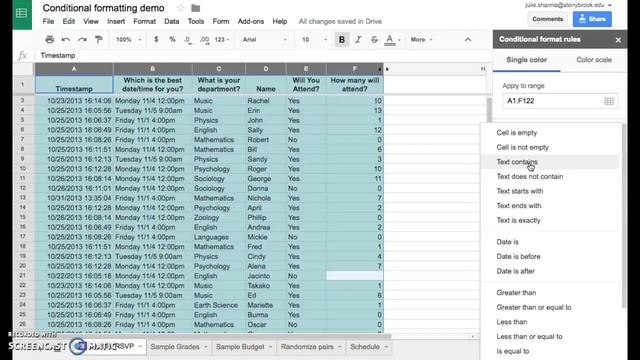The height and width of the screenshot is (360, 640).
Task: Click the Comments button
Action: pyautogui.click(x=547, y=19)
